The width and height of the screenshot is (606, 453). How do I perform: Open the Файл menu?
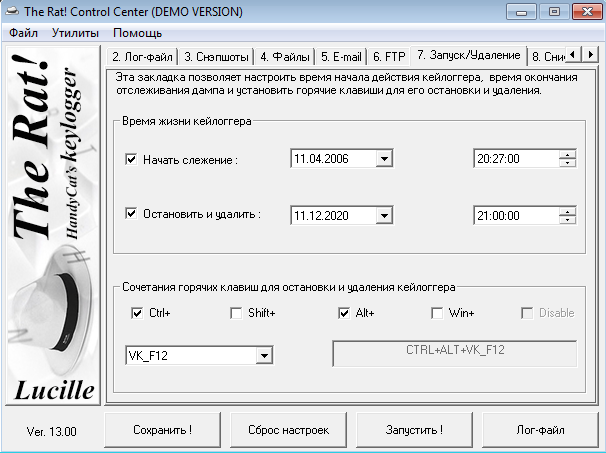(x=24, y=33)
